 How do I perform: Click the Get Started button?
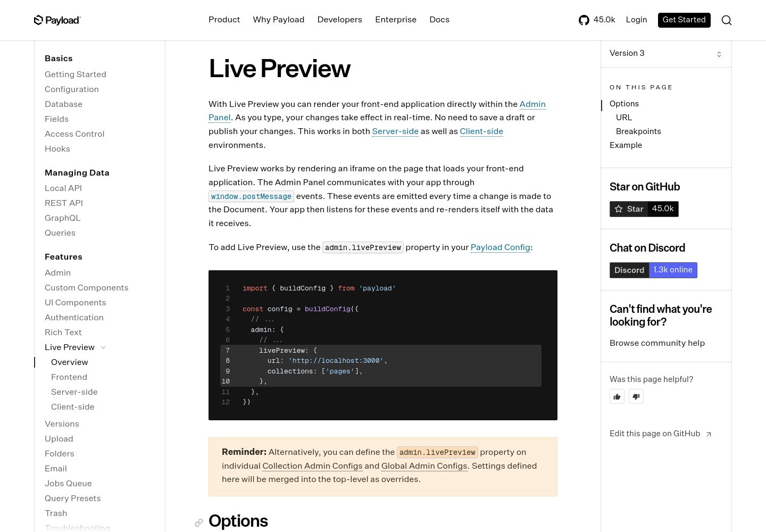tap(684, 20)
